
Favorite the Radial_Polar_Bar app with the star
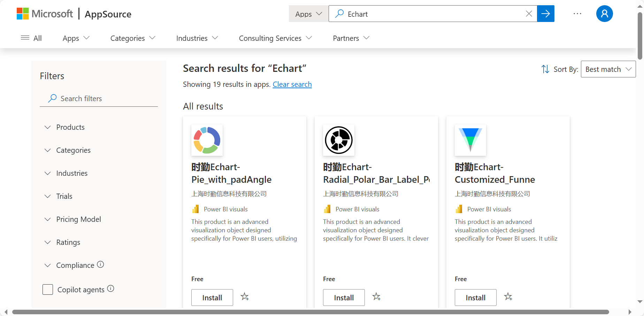tap(376, 297)
